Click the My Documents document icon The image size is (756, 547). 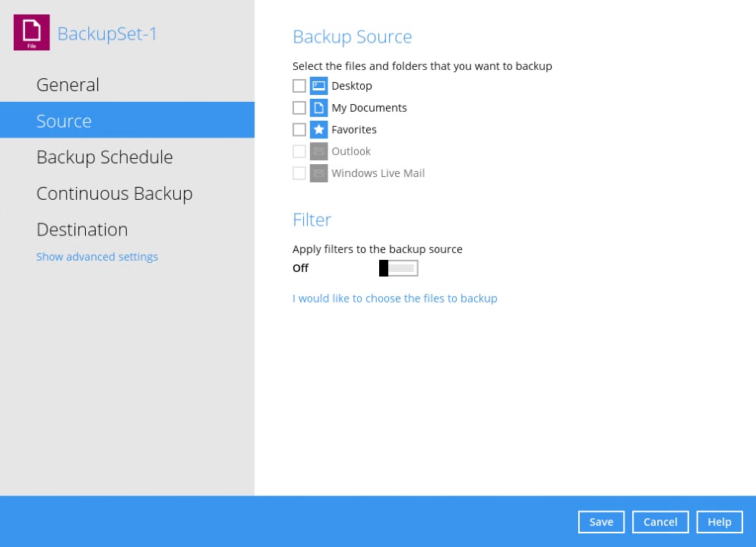coord(318,107)
